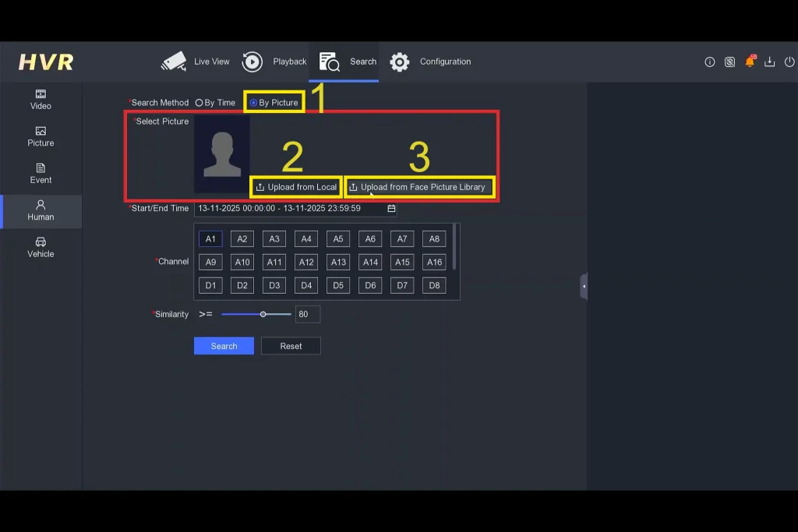
Task: Click the Similarity value input field
Action: tap(307, 315)
